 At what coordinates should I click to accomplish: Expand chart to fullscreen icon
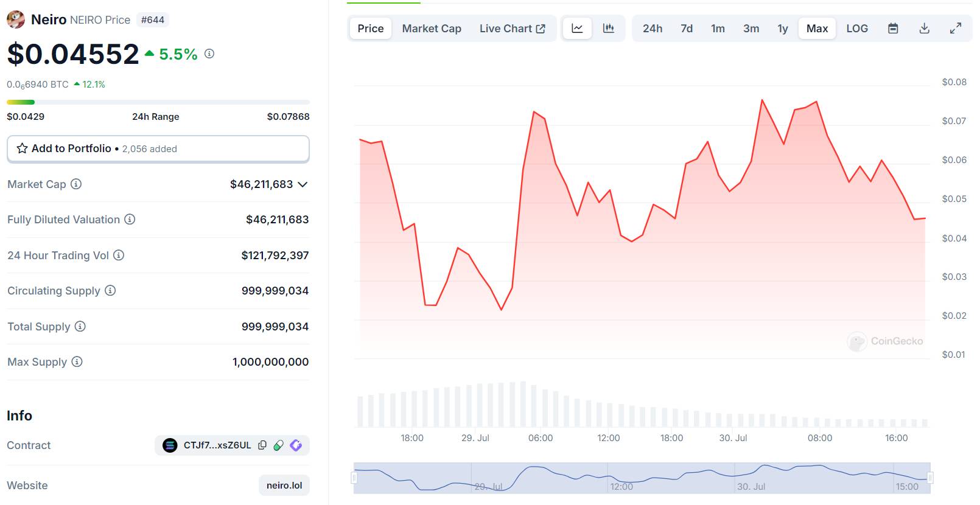(x=956, y=29)
